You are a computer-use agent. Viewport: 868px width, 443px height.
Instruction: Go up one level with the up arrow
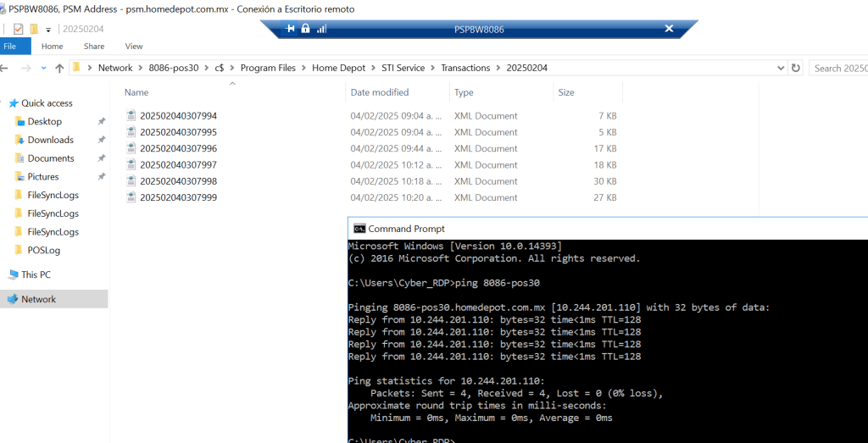tap(60, 68)
